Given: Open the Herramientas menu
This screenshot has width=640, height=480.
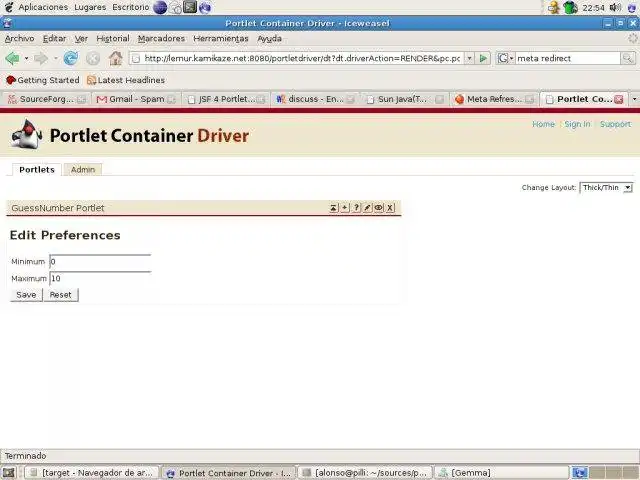Looking at the screenshot, I should point(221,38).
